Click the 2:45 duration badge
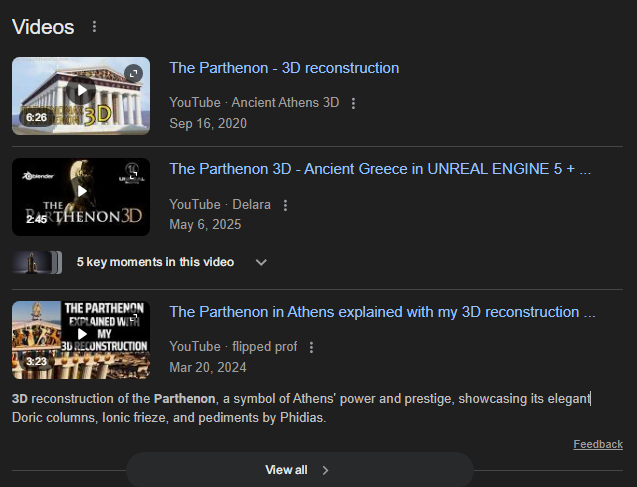This screenshot has width=637, height=487. (37, 219)
